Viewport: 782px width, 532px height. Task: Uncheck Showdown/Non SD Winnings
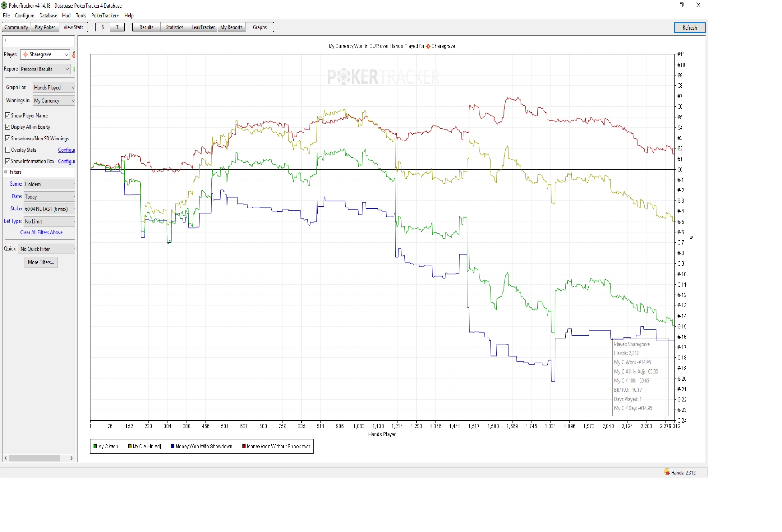click(x=7, y=138)
